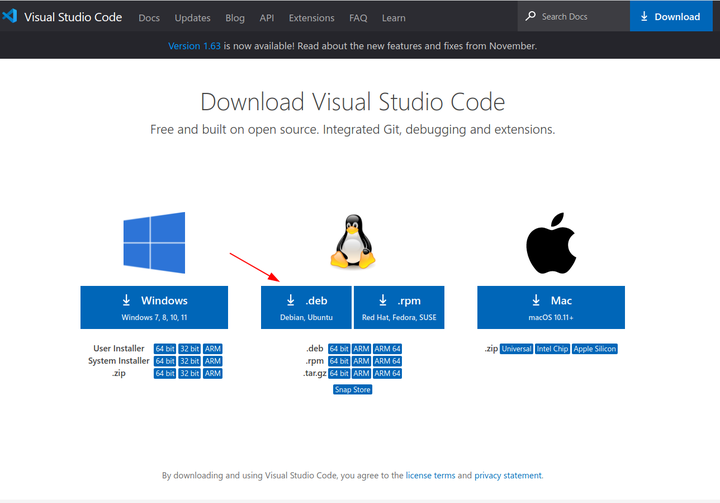720x503 pixels.
Task: Click inside the Search Docs field
Action: click(x=574, y=16)
